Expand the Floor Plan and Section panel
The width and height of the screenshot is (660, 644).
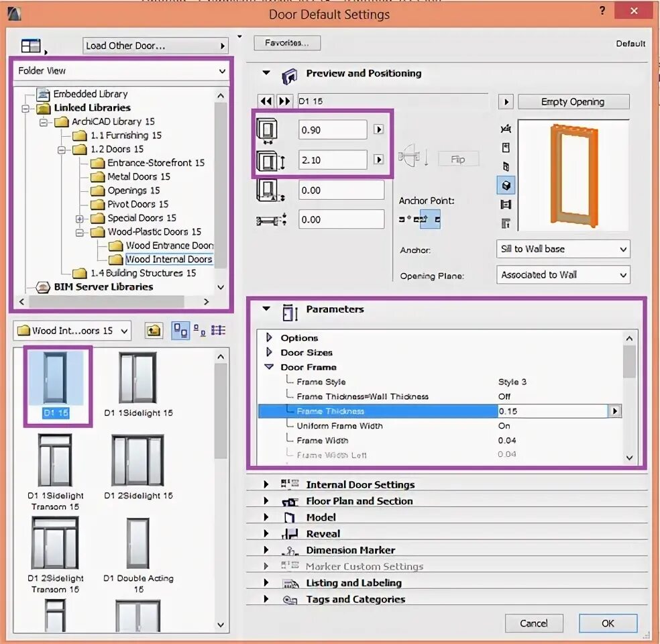point(266,501)
